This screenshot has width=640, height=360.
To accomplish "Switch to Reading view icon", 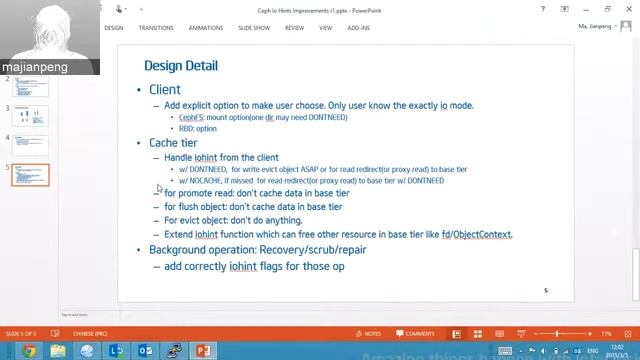I will 499,334.
